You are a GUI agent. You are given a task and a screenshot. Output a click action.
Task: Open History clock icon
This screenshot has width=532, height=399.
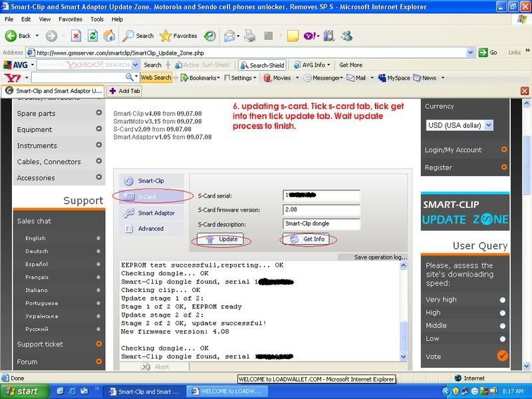210,36
